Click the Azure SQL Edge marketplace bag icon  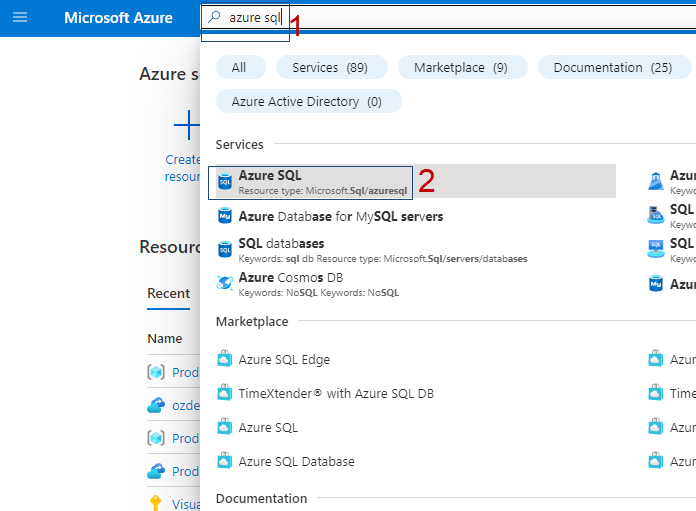click(225, 359)
